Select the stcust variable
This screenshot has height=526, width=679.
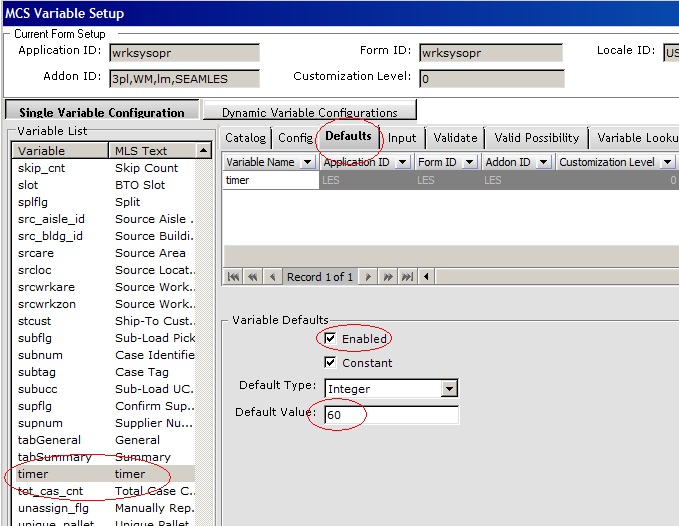click(x=104, y=321)
